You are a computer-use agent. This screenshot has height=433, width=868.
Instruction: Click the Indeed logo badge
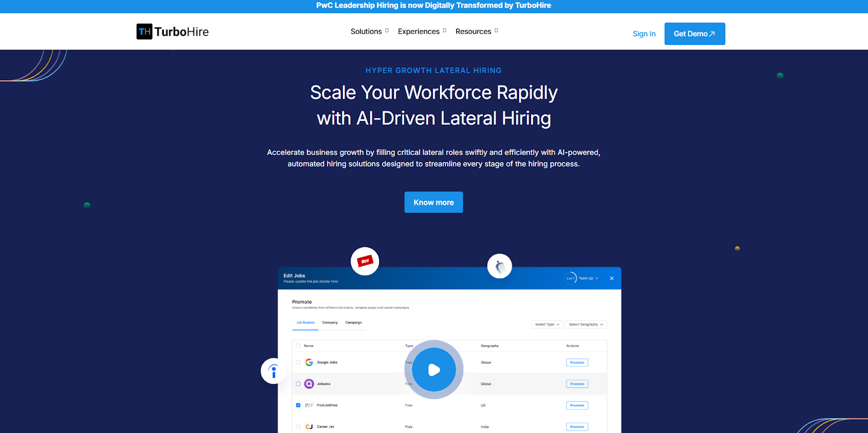tap(273, 371)
